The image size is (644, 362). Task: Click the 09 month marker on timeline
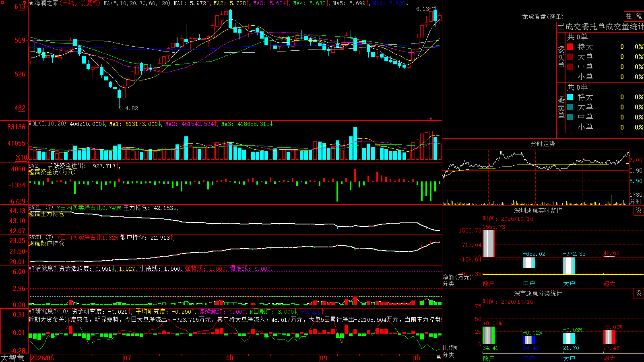coord(323,358)
